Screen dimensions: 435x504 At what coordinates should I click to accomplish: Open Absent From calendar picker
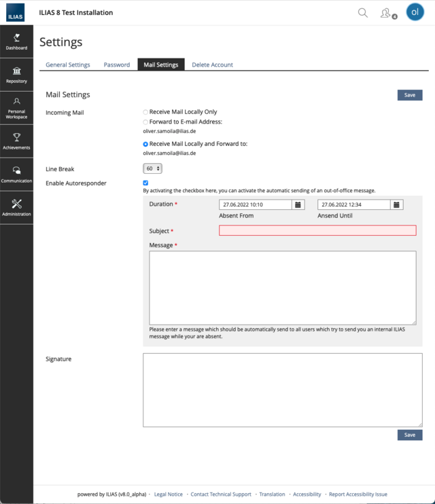click(298, 204)
